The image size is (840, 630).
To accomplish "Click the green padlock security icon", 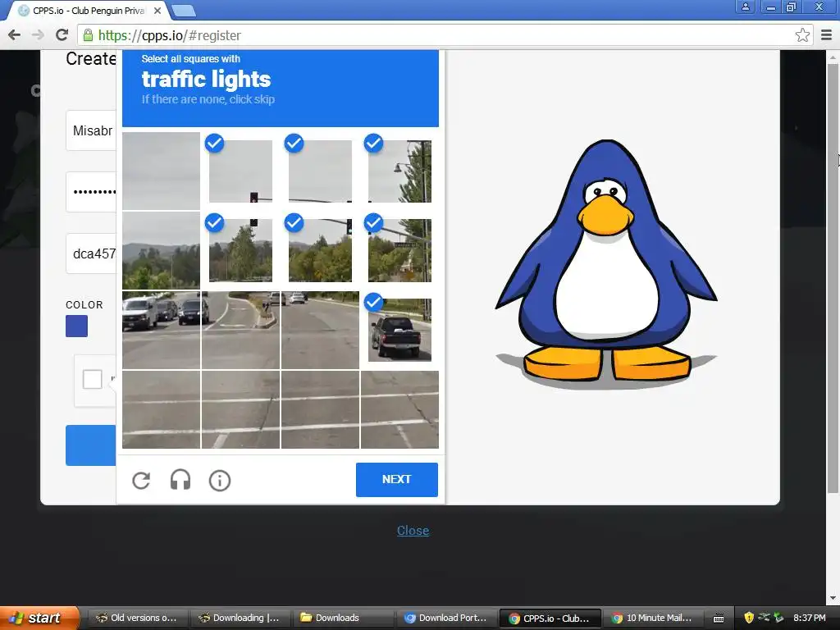I will 88,35.
